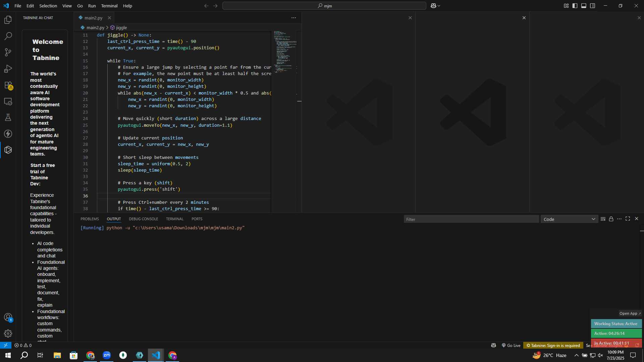Select the Tabnine AI icon in the activity bar

[x=8, y=150]
